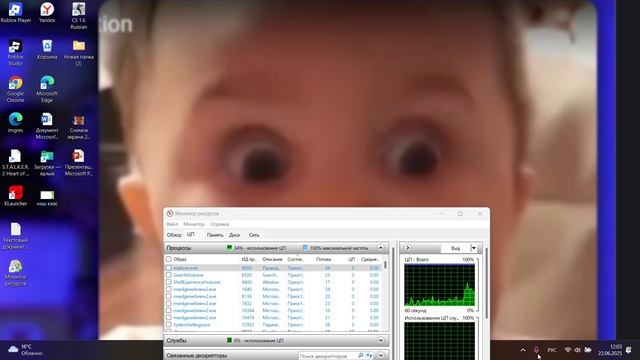Select the Монитор ресурсов desktop shortcut
640x360 pixels.
click(16, 273)
